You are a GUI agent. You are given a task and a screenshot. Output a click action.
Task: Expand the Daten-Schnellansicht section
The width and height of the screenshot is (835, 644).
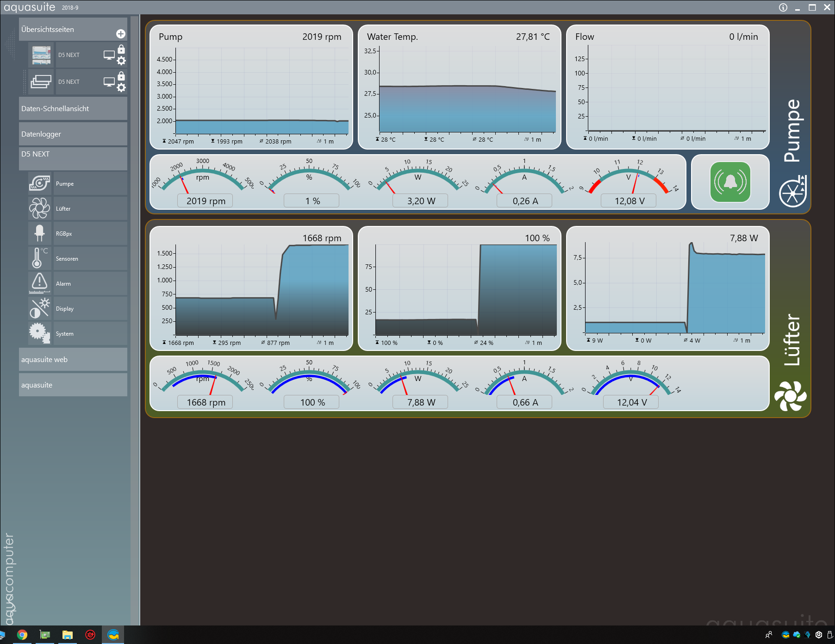point(73,109)
